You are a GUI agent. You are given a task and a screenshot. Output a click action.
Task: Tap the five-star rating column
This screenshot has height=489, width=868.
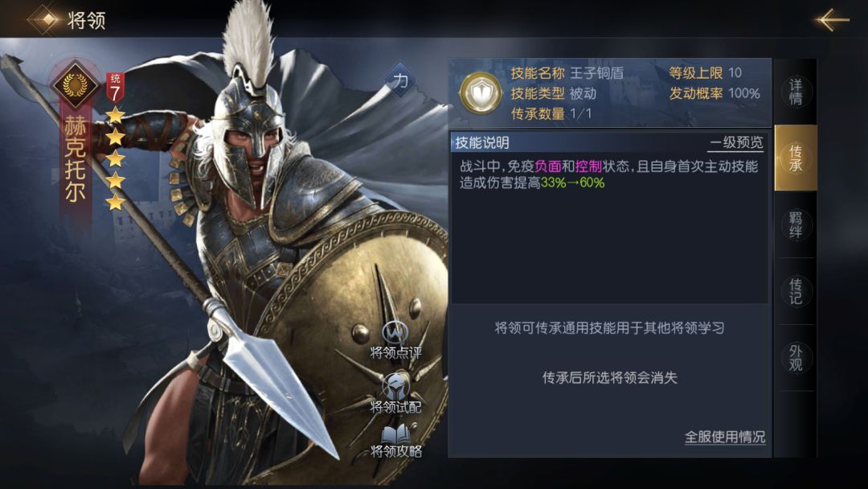pos(115,159)
